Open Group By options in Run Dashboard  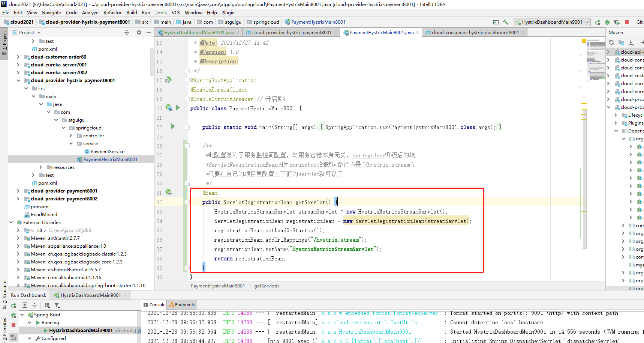tap(47, 305)
